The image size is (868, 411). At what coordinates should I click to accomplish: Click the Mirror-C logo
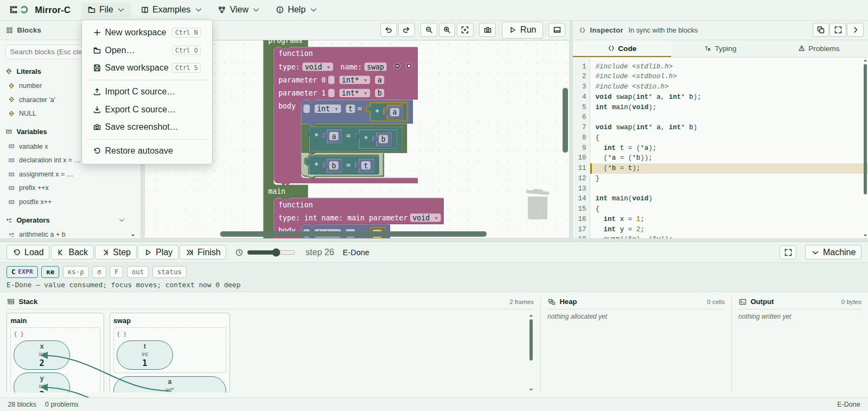coord(19,10)
